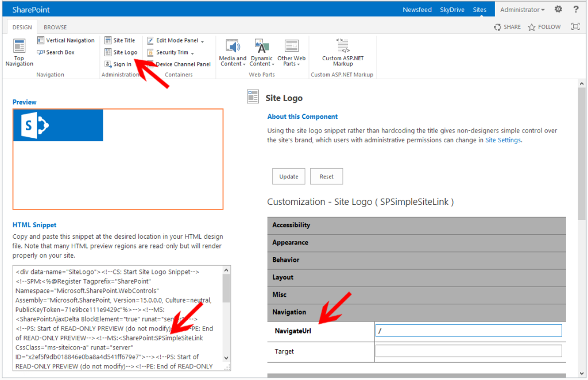Toggle the focus on content icon

click(575, 27)
